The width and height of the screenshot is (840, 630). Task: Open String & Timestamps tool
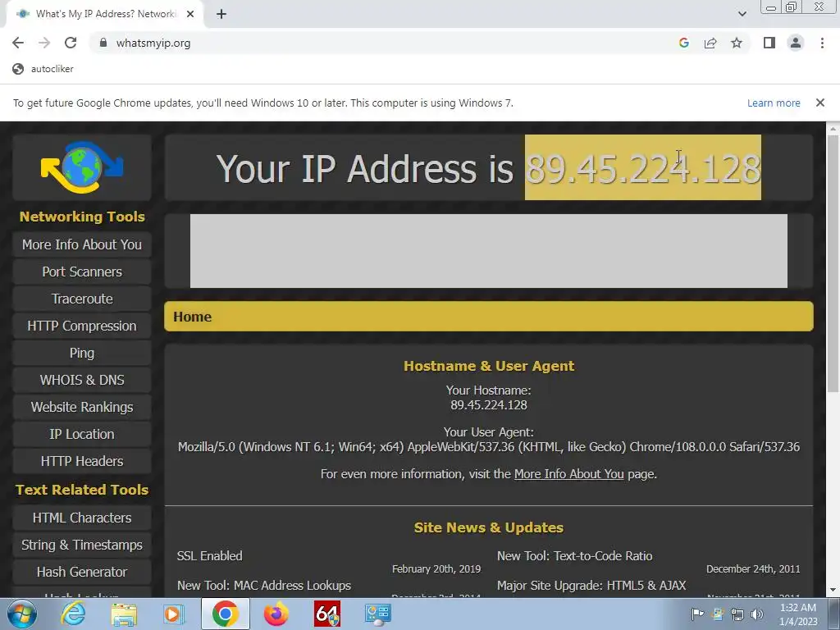[x=82, y=545]
